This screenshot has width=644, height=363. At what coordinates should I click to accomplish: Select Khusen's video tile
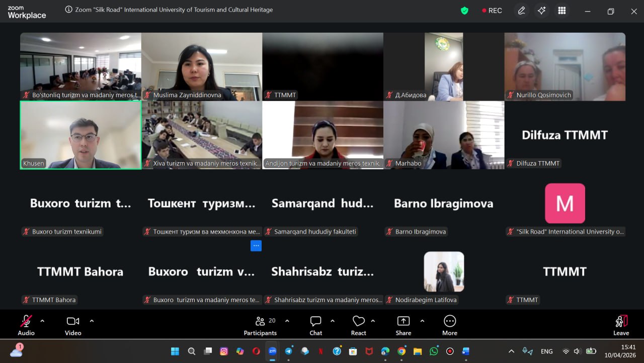(x=80, y=135)
